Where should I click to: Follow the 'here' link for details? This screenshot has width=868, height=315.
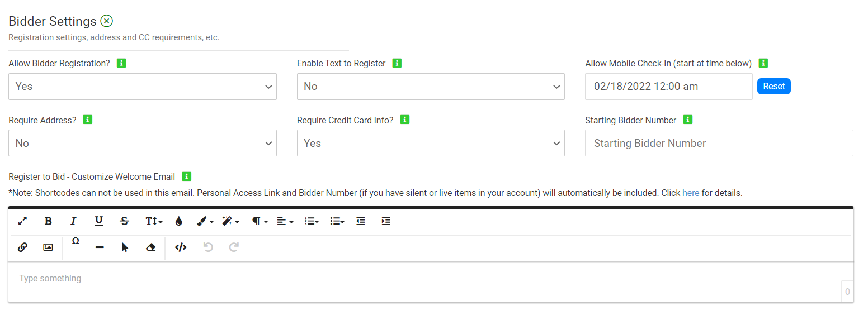pyautogui.click(x=691, y=193)
